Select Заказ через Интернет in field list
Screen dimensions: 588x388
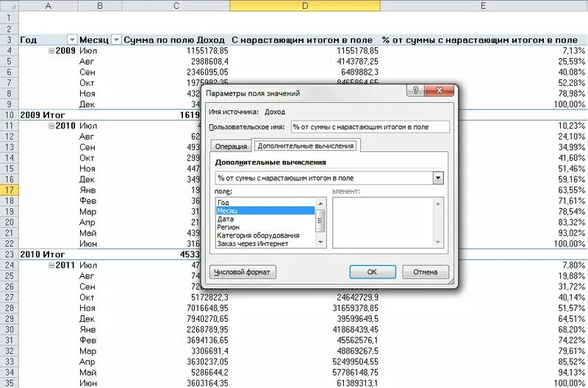tap(265, 244)
